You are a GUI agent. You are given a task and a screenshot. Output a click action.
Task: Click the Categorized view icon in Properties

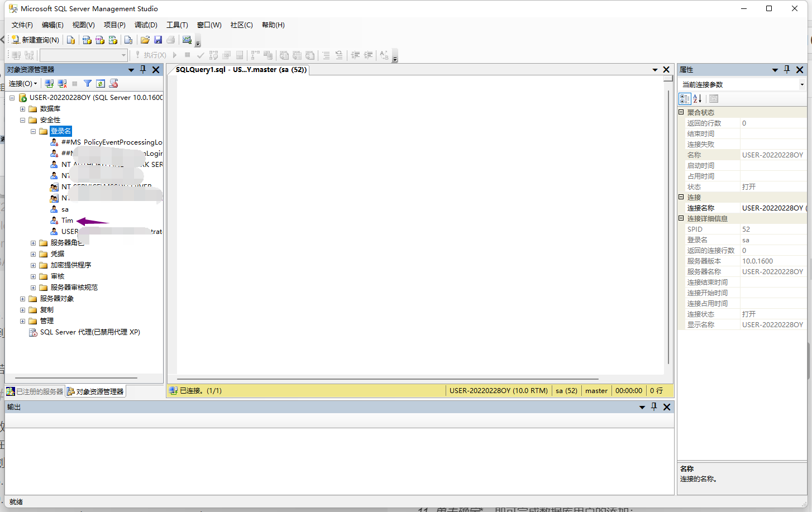(685, 99)
